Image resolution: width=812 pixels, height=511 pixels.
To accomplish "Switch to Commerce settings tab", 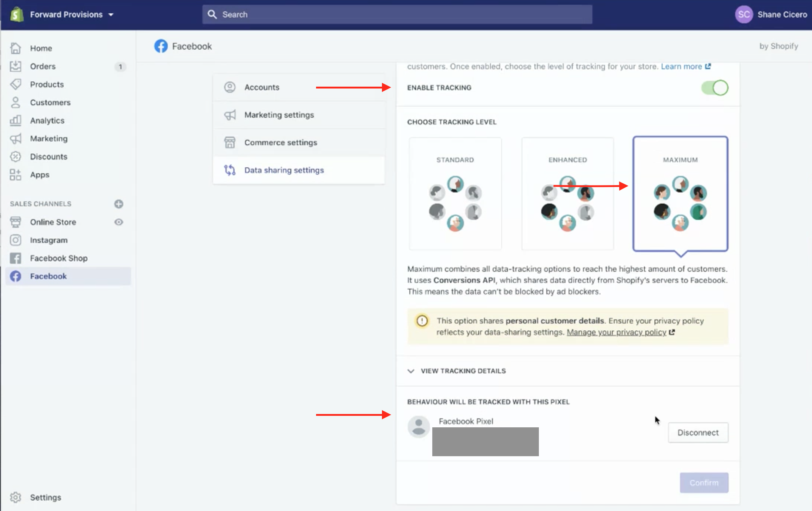I will (299, 143).
